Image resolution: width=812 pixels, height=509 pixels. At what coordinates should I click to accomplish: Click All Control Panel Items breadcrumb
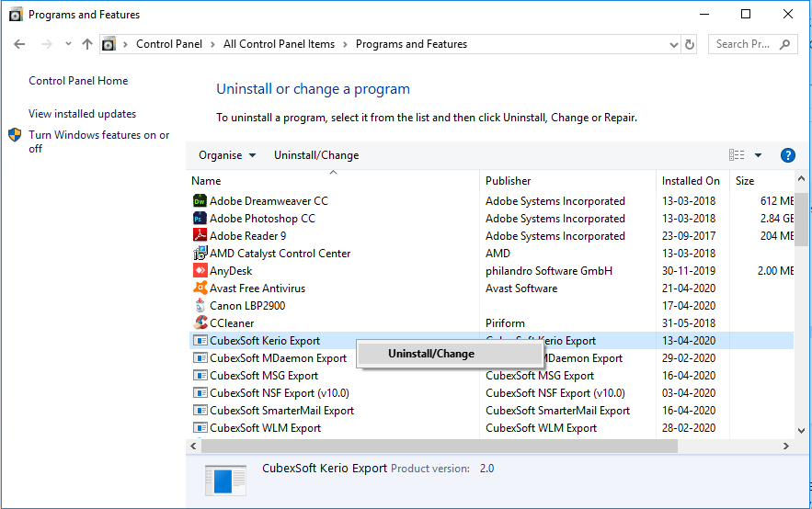[x=280, y=44]
